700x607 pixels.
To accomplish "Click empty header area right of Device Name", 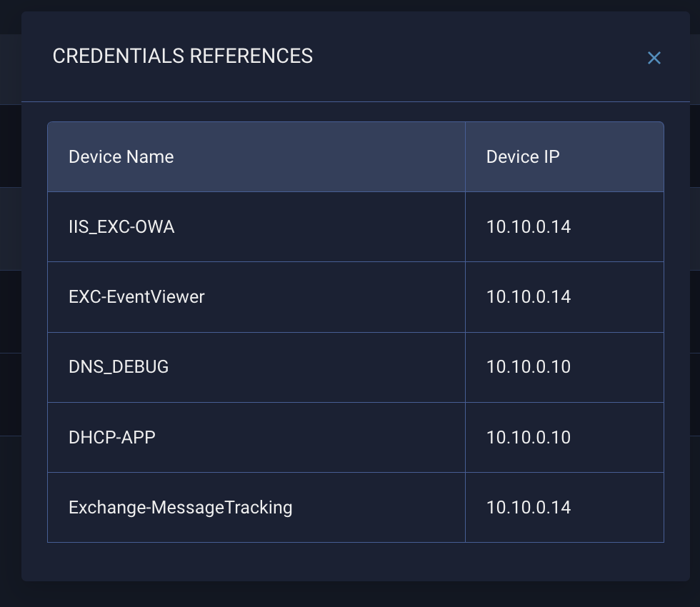I will point(319,156).
